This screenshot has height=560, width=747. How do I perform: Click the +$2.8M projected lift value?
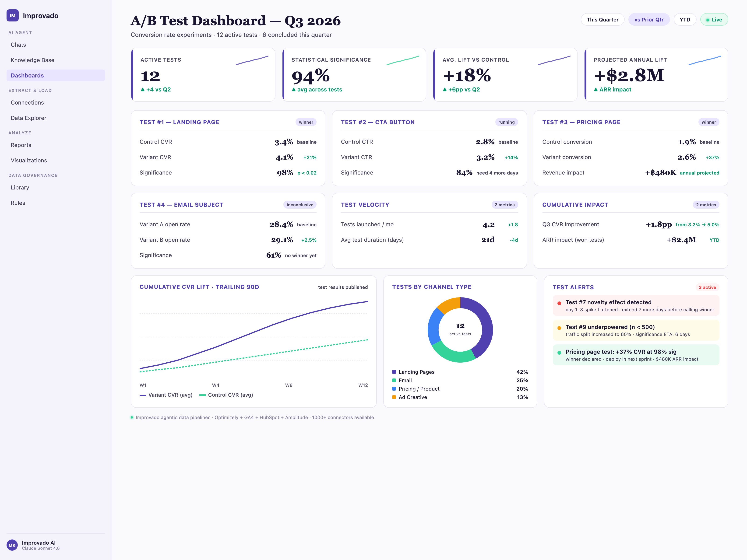point(629,75)
